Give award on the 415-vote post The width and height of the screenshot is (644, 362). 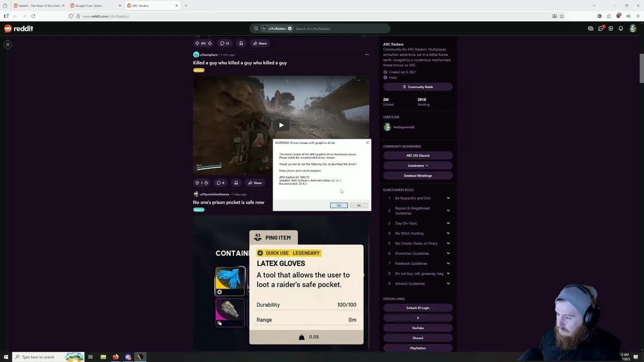(241, 43)
